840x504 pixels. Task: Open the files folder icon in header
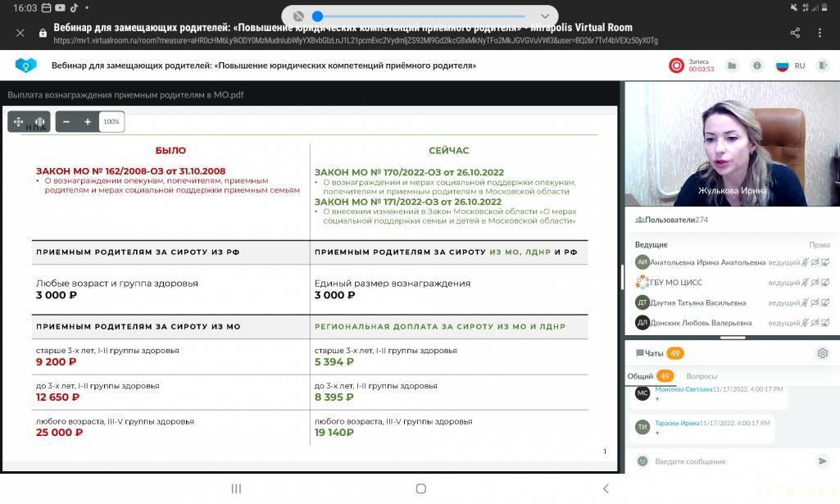(x=732, y=66)
